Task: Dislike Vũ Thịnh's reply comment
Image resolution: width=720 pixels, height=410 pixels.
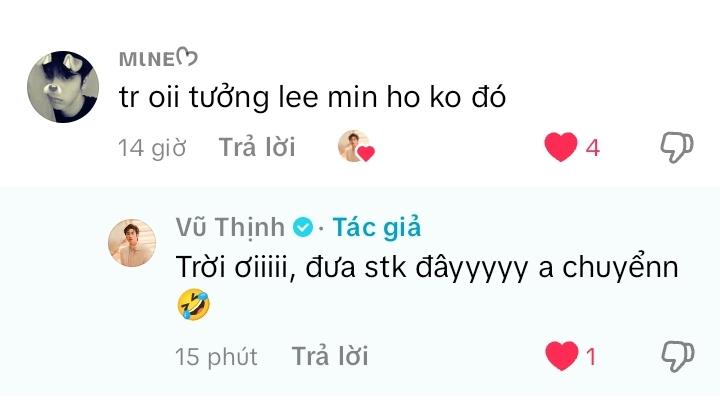Action: pos(678,356)
